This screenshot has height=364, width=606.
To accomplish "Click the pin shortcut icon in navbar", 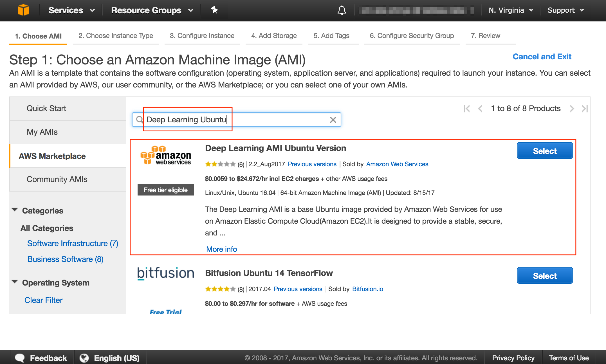I will 214,10.
